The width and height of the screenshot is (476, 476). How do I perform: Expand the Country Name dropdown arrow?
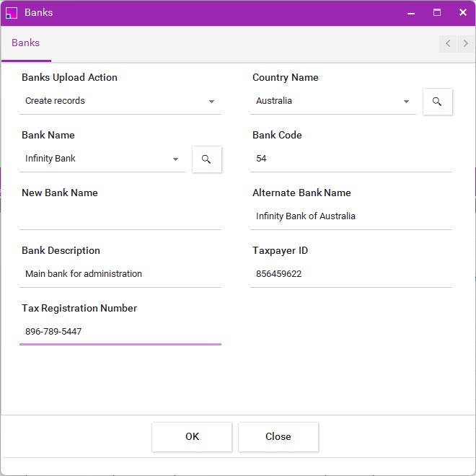point(406,102)
